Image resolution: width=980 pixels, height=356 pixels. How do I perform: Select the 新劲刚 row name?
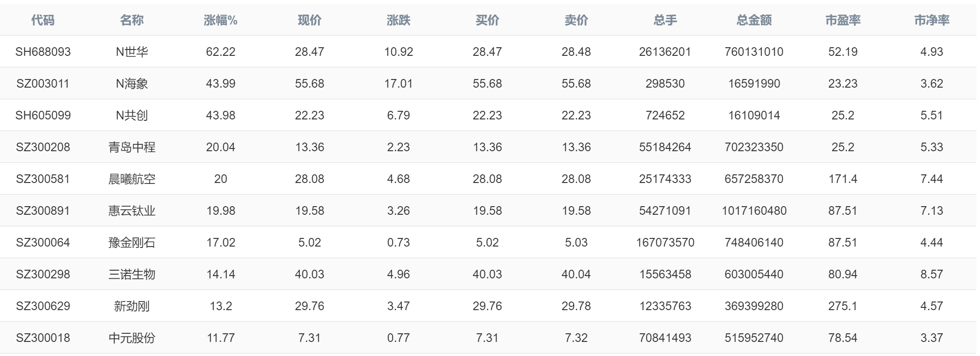click(132, 306)
